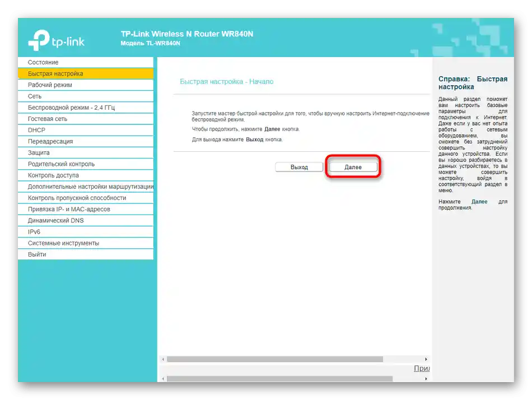The height and width of the screenshot is (400, 532).
Task: Click the upper horizontal scrollbar's left arrow
Action: [163, 359]
